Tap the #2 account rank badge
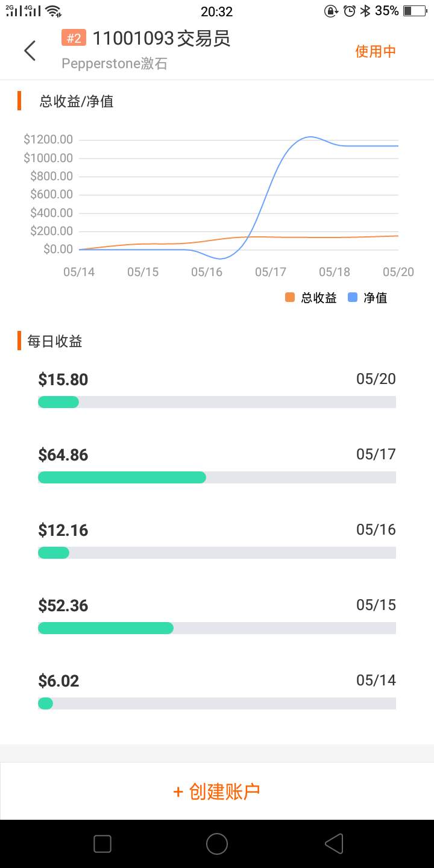 pos(74,38)
